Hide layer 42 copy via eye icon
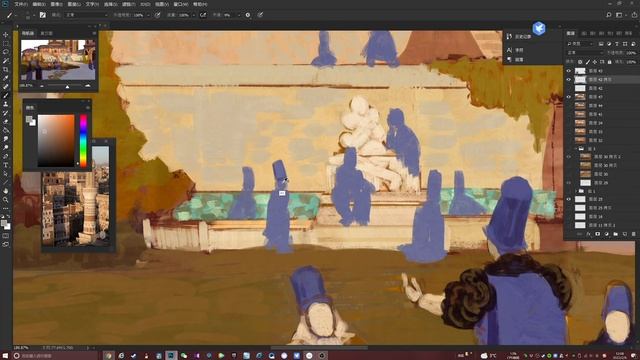The width and height of the screenshot is (640, 360). (x=569, y=79)
